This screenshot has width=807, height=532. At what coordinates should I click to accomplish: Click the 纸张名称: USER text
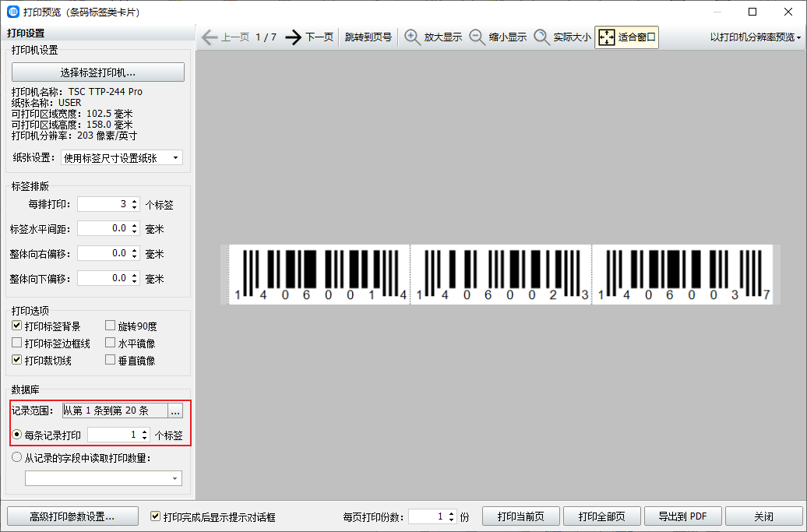click(46, 102)
